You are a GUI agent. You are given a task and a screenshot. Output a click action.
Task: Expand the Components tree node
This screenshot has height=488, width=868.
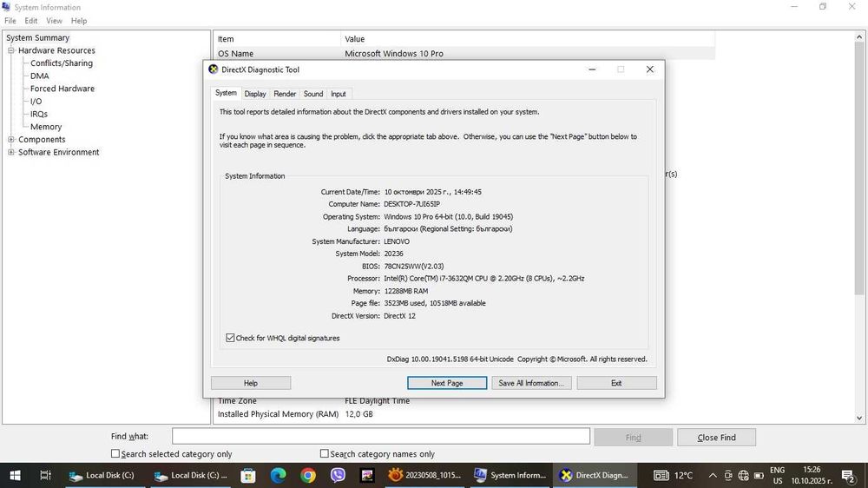pos(10,140)
